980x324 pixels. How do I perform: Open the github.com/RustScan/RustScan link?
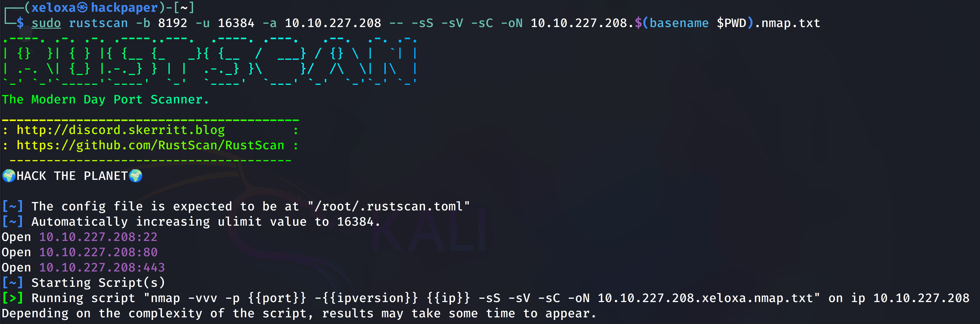pyautogui.click(x=150, y=145)
